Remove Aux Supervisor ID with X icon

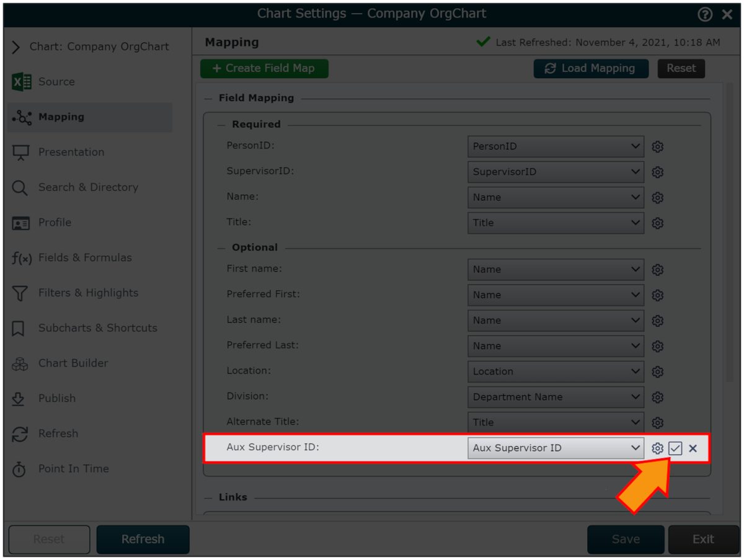pyautogui.click(x=693, y=448)
